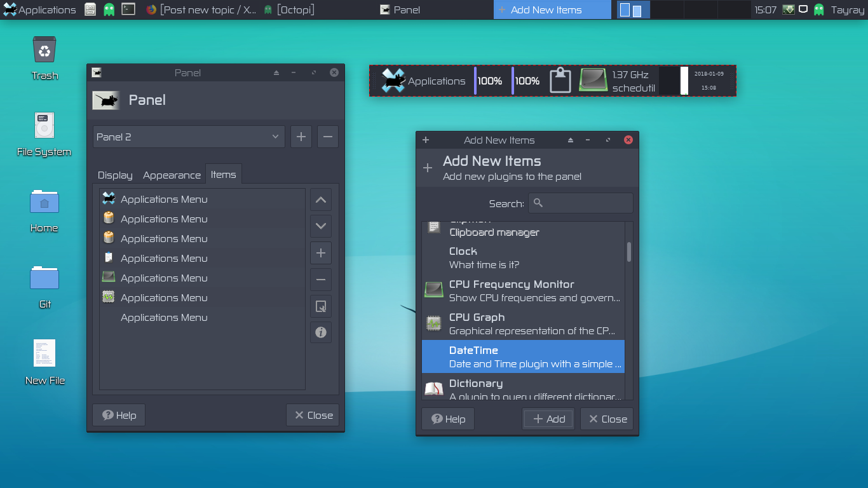Click the 15:07 clock in top panel
This screenshot has width=868, height=488.
pyautogui.click(x=765, y=10)
